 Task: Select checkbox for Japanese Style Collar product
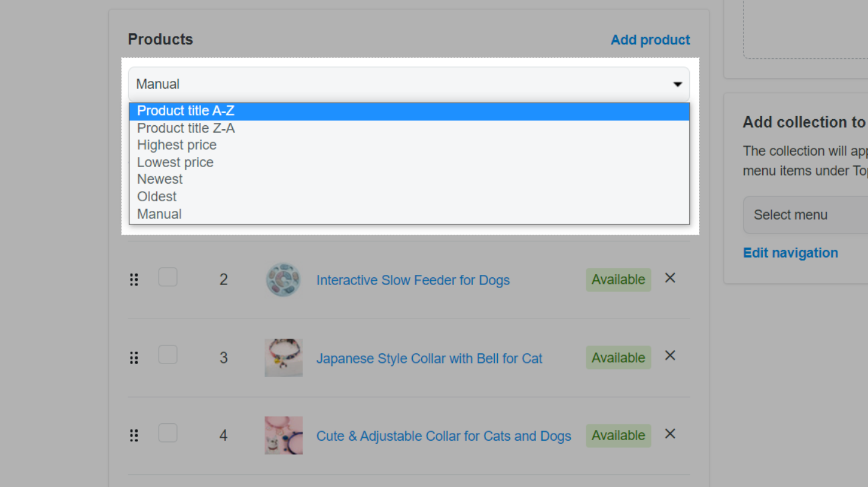click(168, 354)
